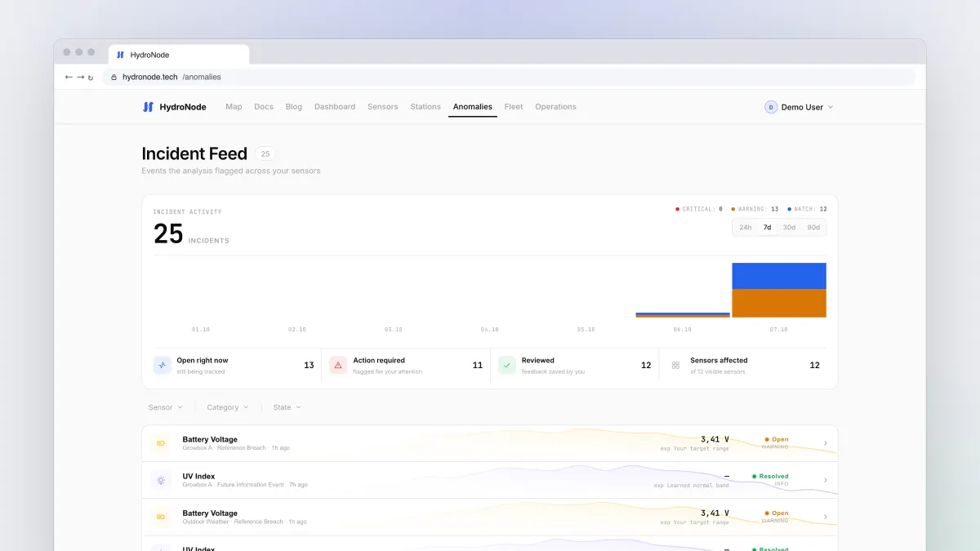980x551 pixels.
Task: Open the Category filter dropdown
Action: pos(228,407)
